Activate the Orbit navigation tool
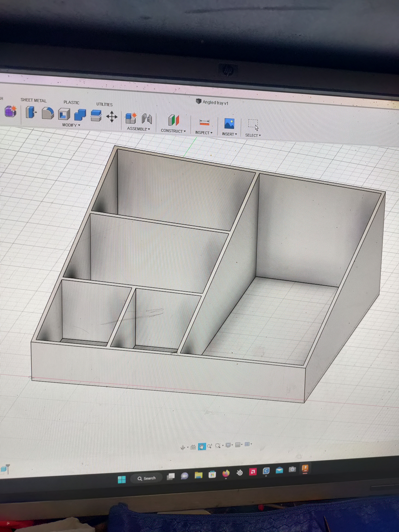 pos(183,448)
